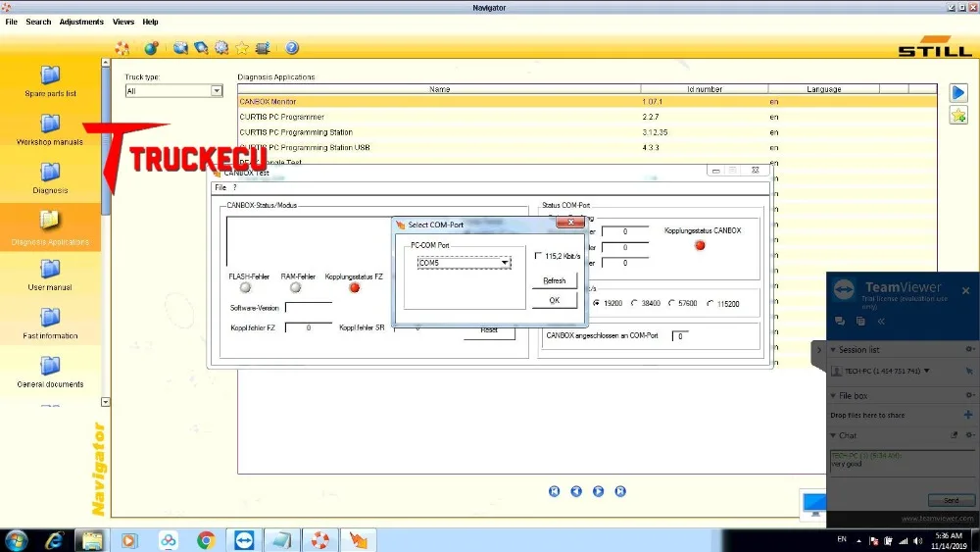Image resolution: width=980 pixels, height=552 pixels.
Task: Sort by the Id number column header
Action: coord(705,89)
